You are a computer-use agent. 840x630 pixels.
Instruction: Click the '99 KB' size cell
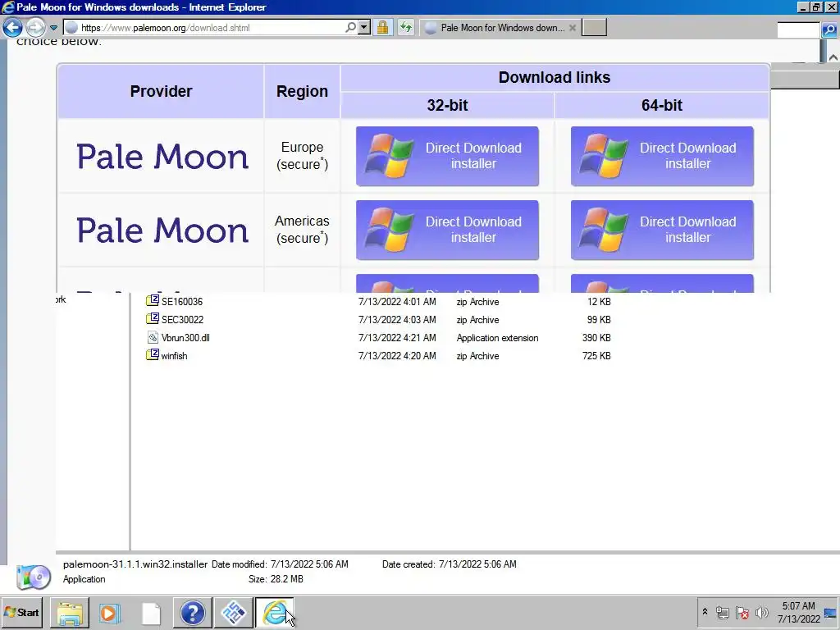(599, 320)
